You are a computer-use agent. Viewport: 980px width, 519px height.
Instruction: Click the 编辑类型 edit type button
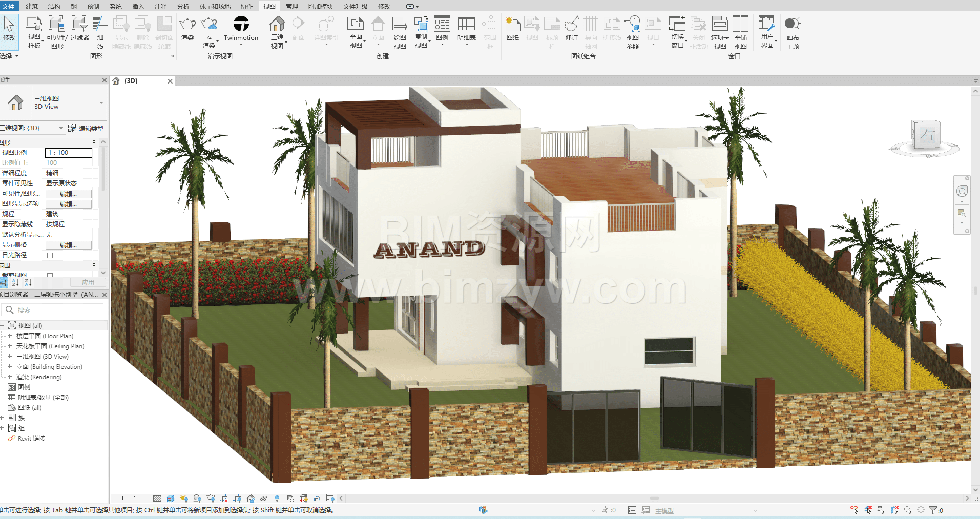click(x=86, y=128)
